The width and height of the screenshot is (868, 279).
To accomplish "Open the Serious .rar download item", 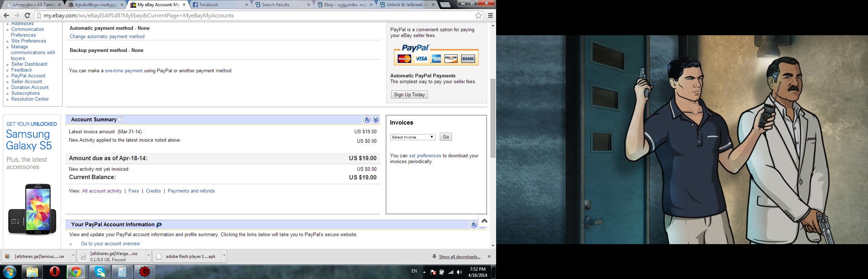I will click(36, 256).
